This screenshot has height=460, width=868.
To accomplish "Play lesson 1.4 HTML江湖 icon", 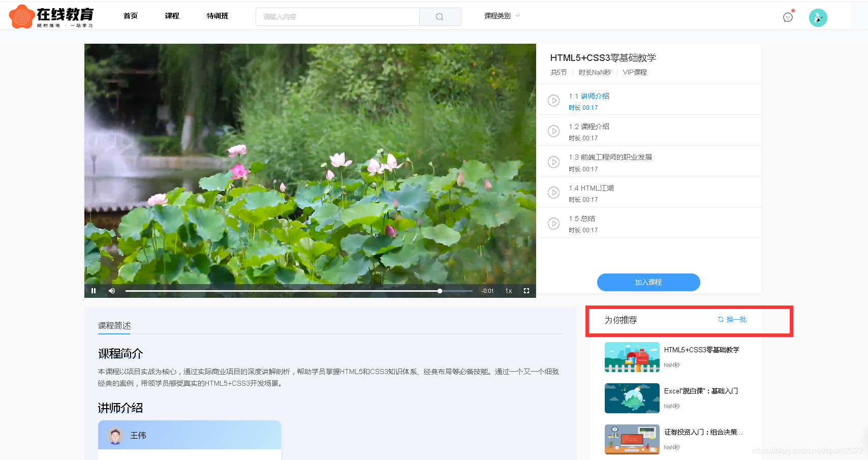I will pyautogui.click(x=553, y=193).
